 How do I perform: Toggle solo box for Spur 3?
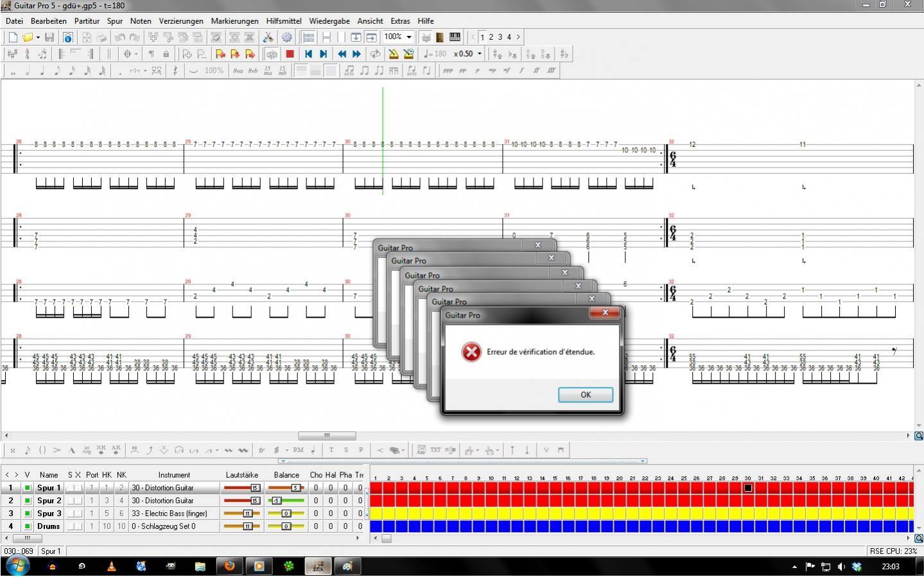[71, 513]
